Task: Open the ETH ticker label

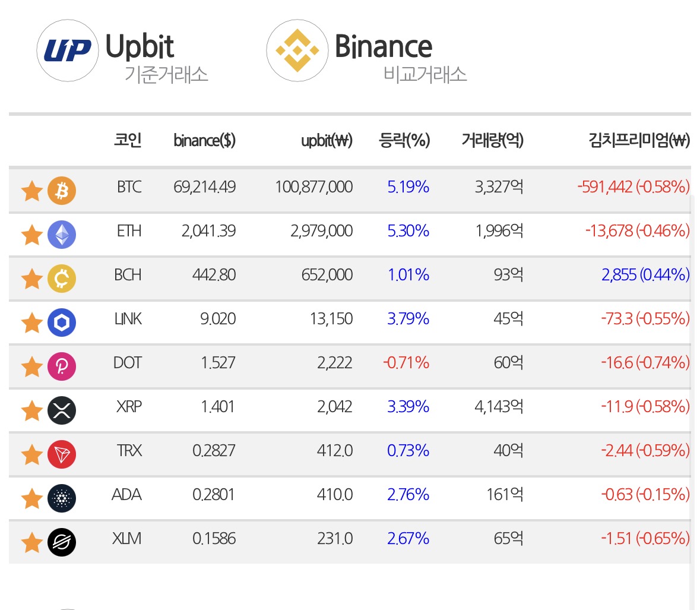Action: click(129, 231)
